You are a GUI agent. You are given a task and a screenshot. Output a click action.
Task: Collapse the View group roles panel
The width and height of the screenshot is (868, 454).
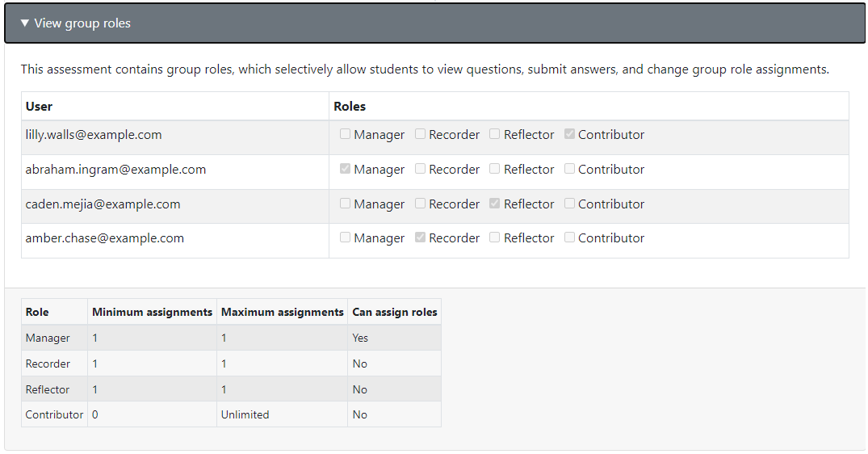click(434, 23)
